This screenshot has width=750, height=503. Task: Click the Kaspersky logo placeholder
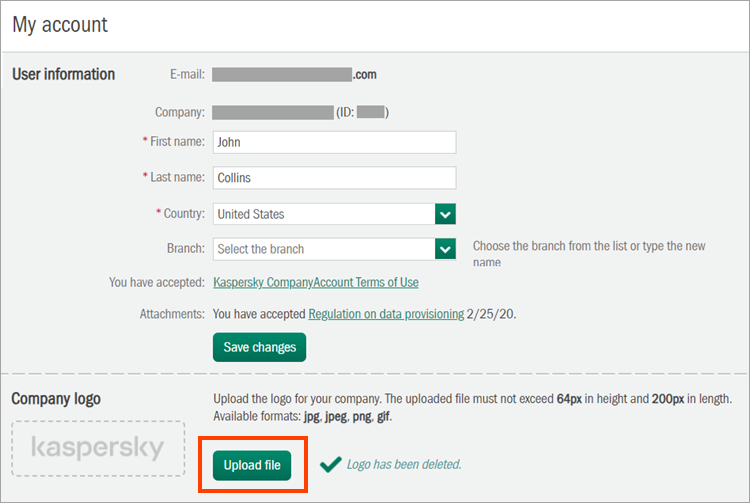pos(98,448)
